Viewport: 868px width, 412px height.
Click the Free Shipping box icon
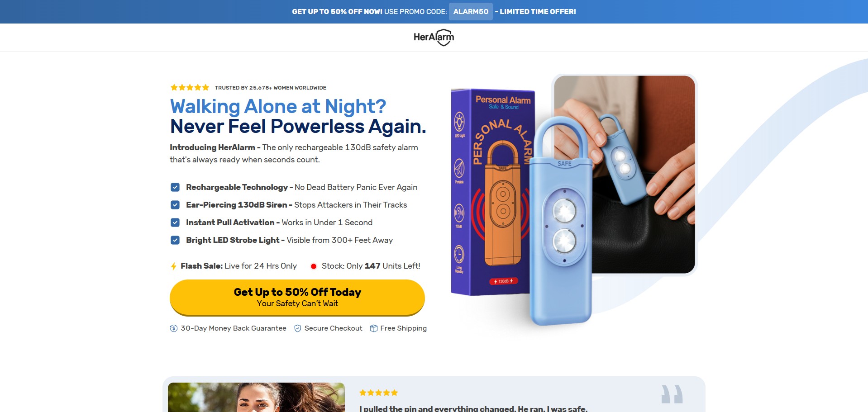pos(374,328)
